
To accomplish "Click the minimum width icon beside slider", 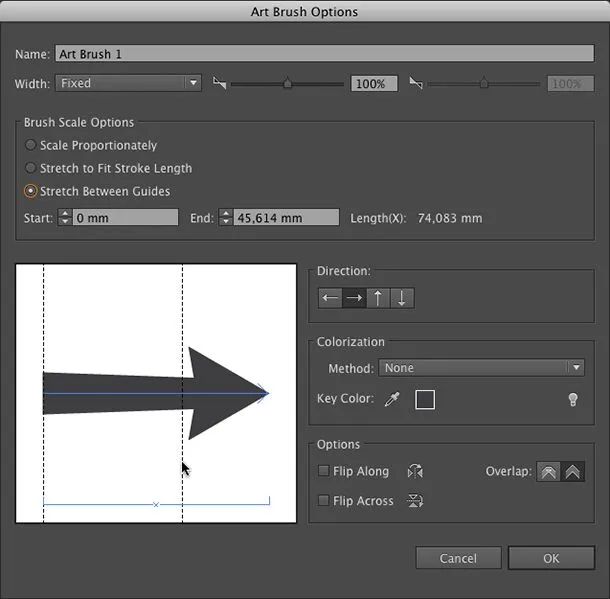I will click(219, 82).
